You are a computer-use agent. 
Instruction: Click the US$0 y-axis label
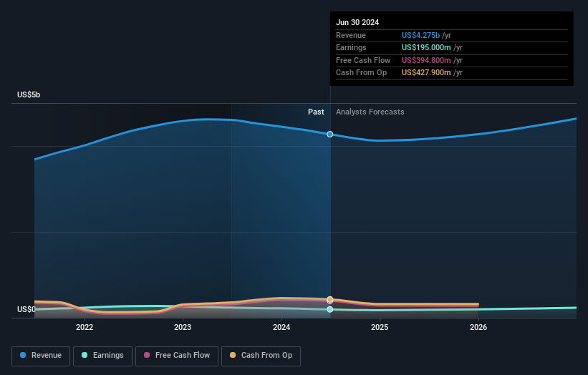tap(26, 309)
